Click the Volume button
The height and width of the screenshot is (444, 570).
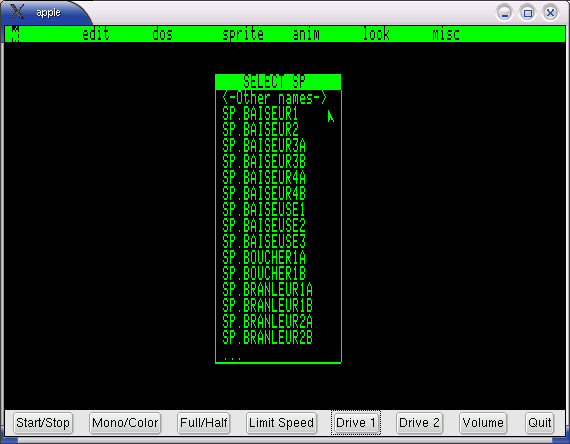[483, 423]
